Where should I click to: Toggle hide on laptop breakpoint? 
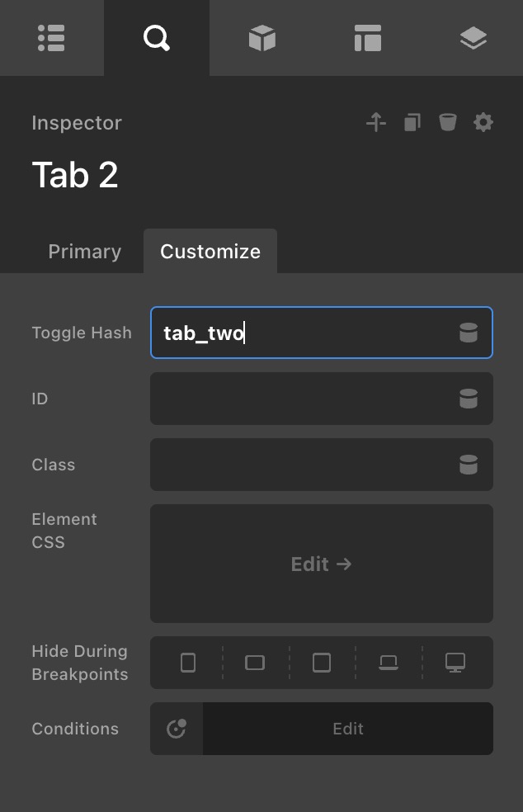click(x=388, y=663)
